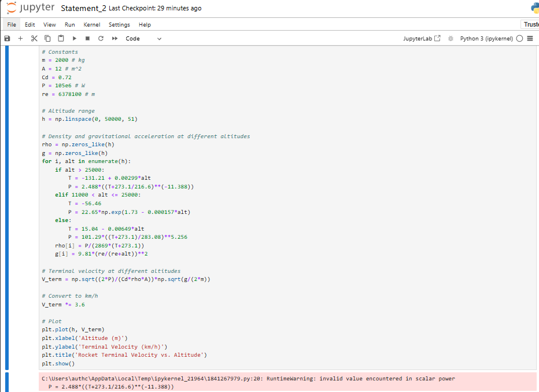The image size is (539, 392).
Task: Click the Jupyter logo
Action: coord(29,8)
